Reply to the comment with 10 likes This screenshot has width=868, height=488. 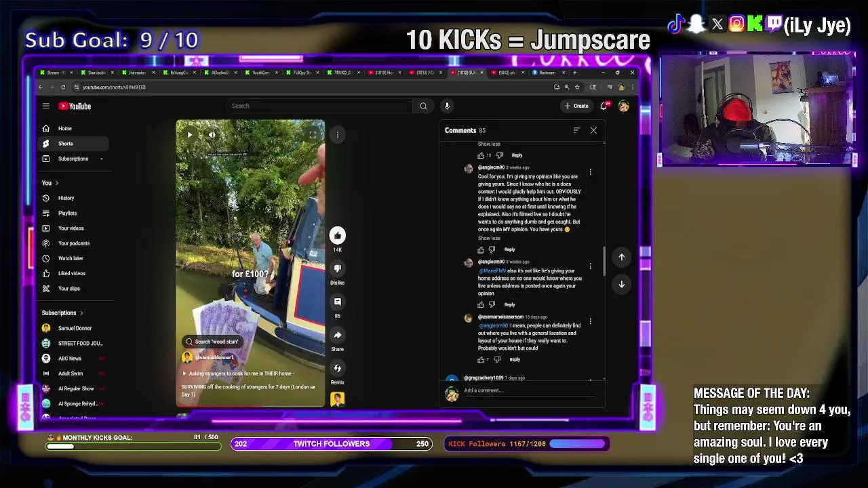point(517,155)
